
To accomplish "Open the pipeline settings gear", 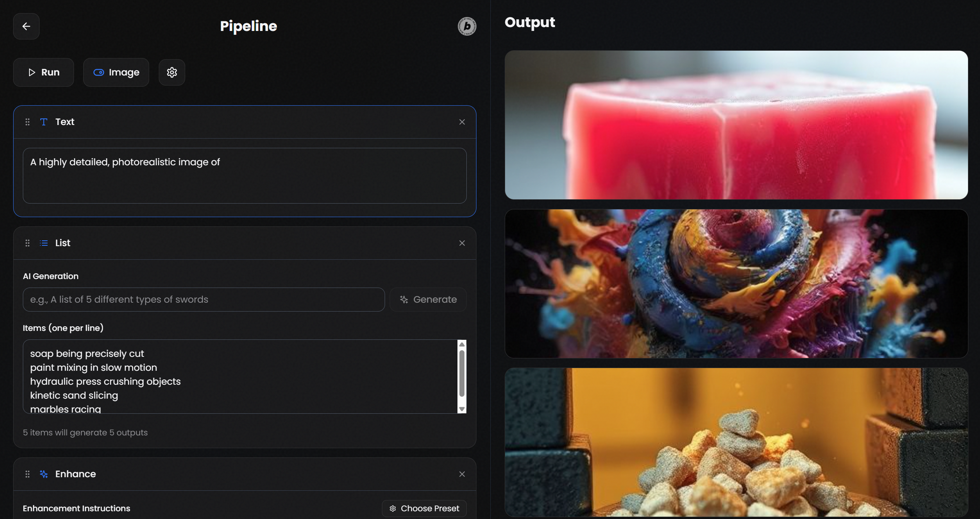I will coord(172,72).
